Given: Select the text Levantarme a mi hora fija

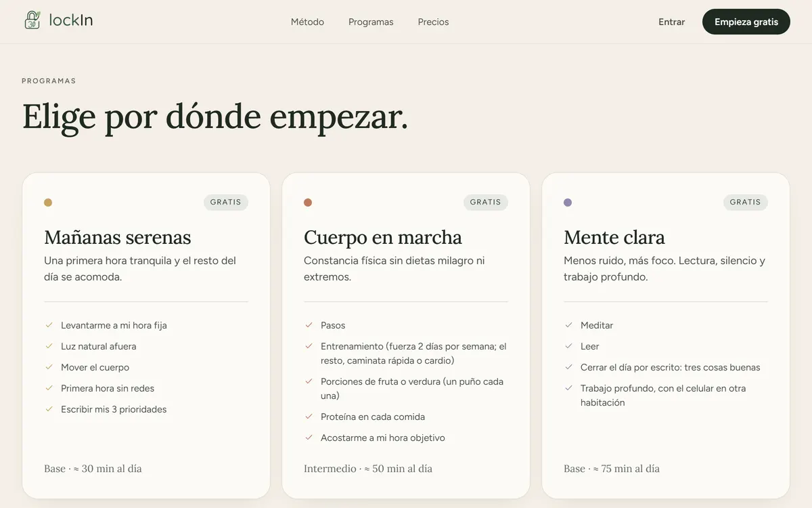Looking at the screenshot, I should click(114, 325).
